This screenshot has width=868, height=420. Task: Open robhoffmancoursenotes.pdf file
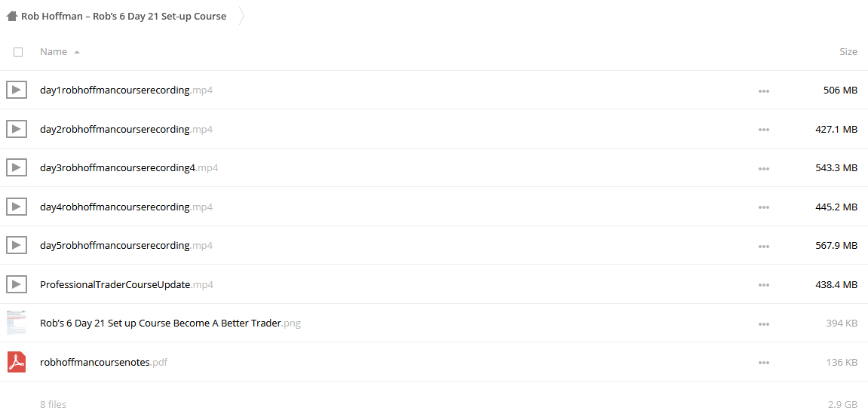pos(103,363)
